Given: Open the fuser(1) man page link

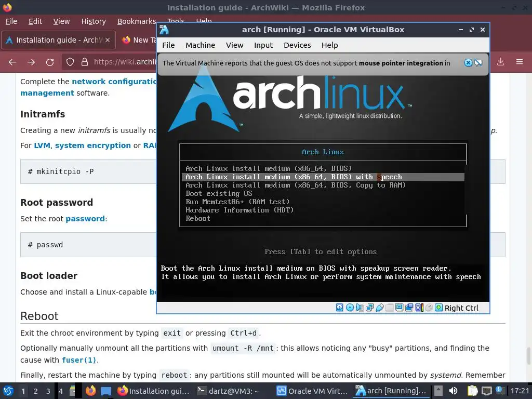Looking at the screenshot, I should click(x=79, y=360).
